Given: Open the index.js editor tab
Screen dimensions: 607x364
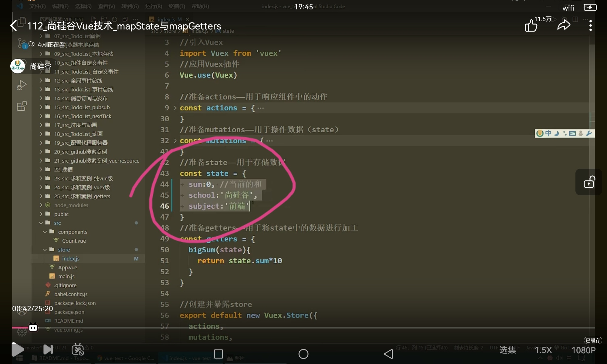Looking at the screenshot, I should 166,19.
